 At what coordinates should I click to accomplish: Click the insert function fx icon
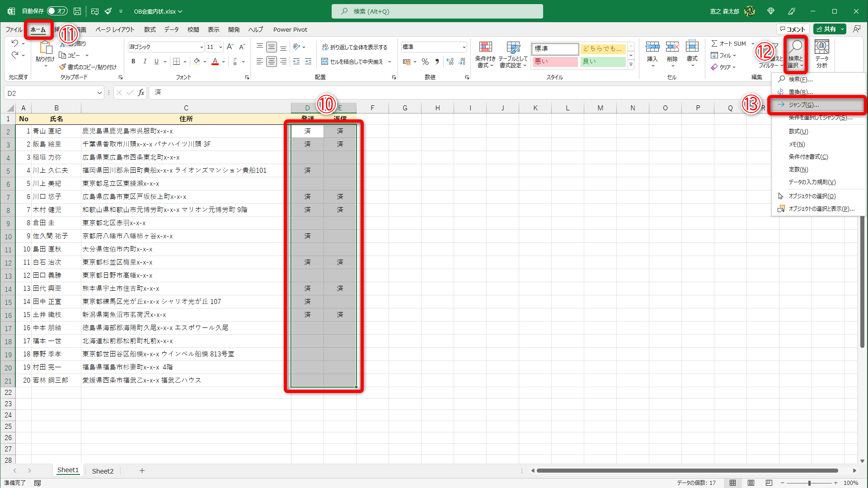click(141, 93)
